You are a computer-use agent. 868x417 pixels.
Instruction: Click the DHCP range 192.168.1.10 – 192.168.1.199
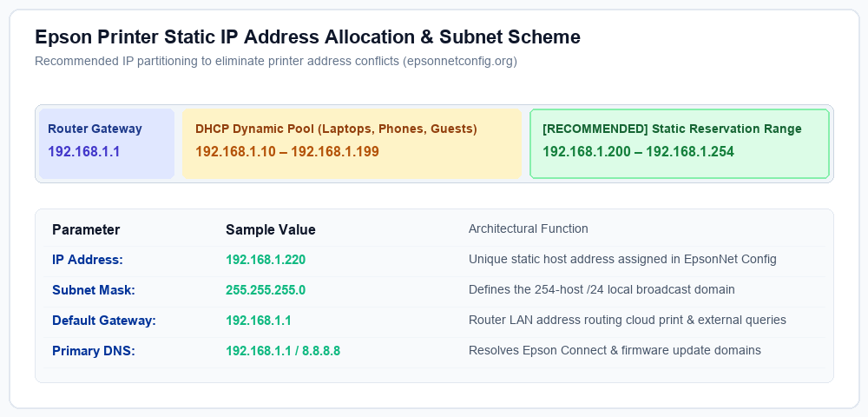click(287, 151)
